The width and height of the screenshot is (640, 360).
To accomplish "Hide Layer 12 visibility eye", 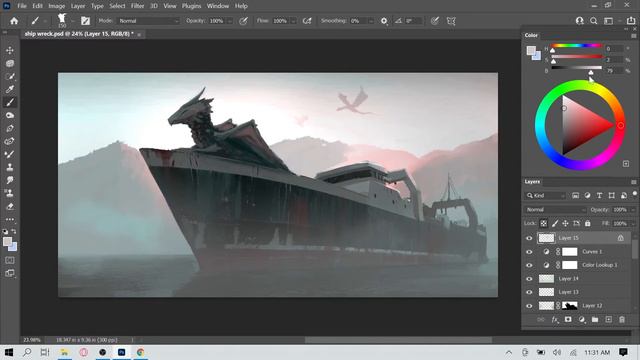I will [529, 306].
